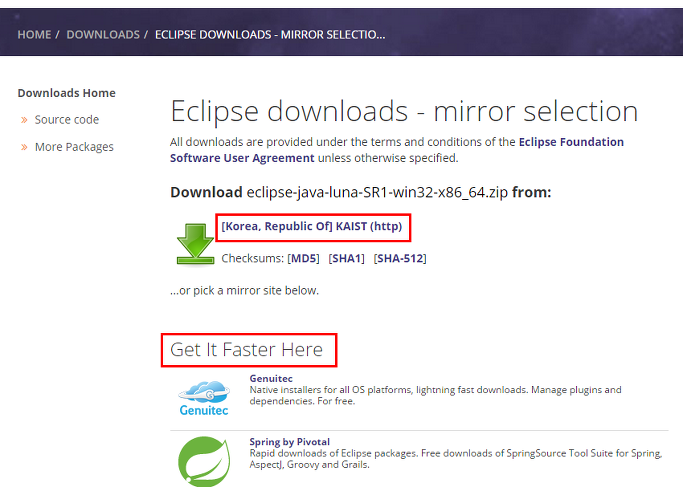Click the Eclipse Downloads - Mirror Selection breadcrumb
The image size is (683, 487).
(270, 34)
